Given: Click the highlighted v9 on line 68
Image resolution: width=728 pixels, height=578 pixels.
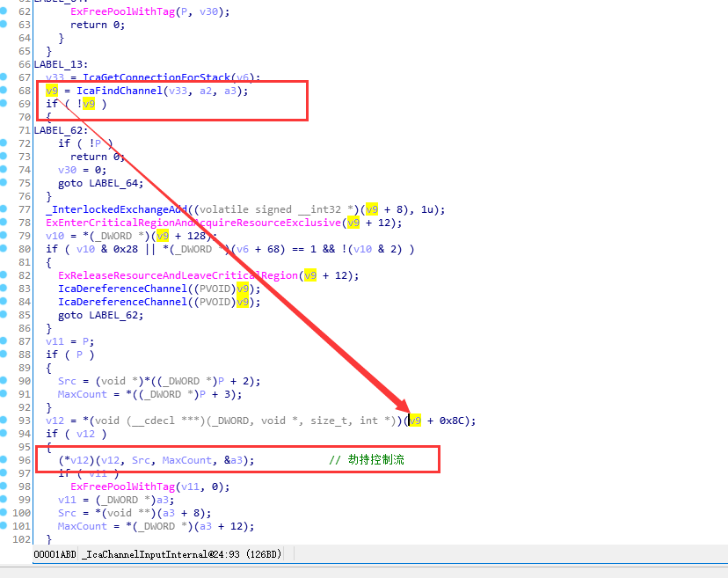Looking at the screenshot, I should click(x=52, y=91).
